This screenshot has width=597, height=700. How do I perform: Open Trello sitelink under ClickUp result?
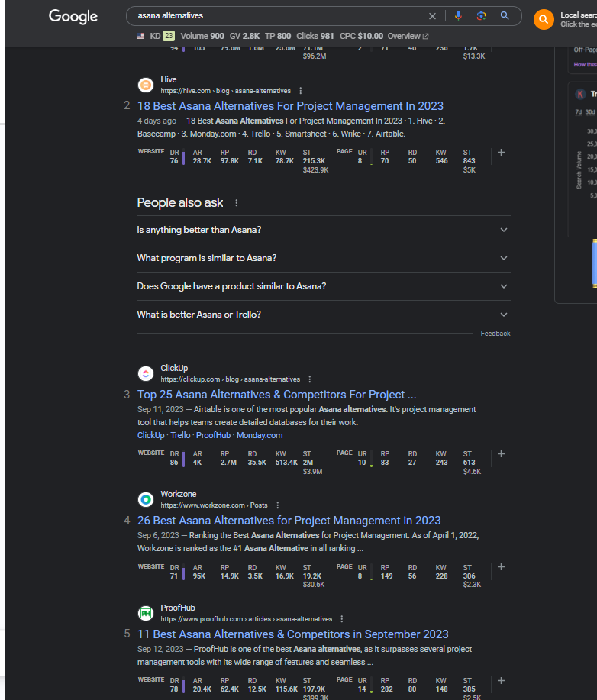tap(180, 435)
